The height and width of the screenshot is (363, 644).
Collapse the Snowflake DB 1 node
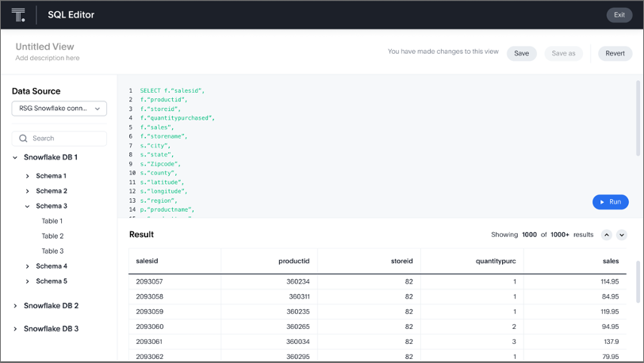[15, 158]
